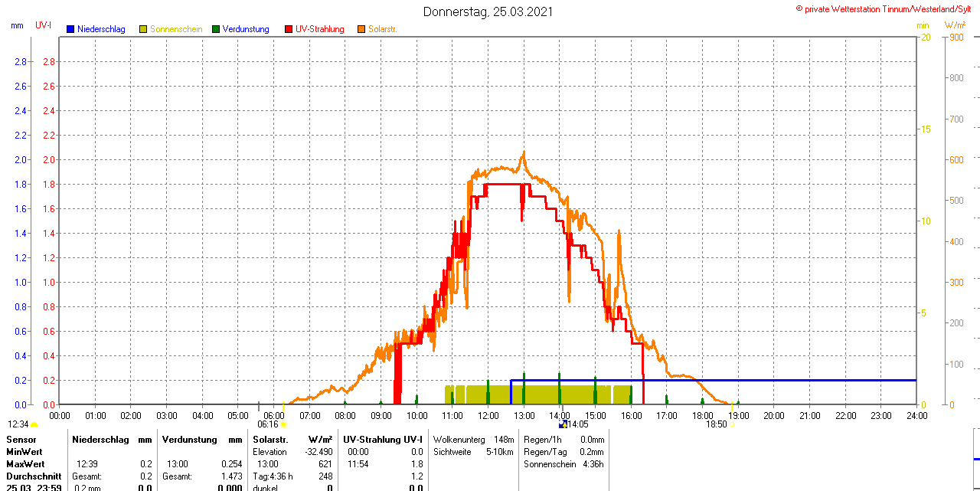Click the red UV-Strahlung legend swatch
980x491 pixels.
point(289,29)
